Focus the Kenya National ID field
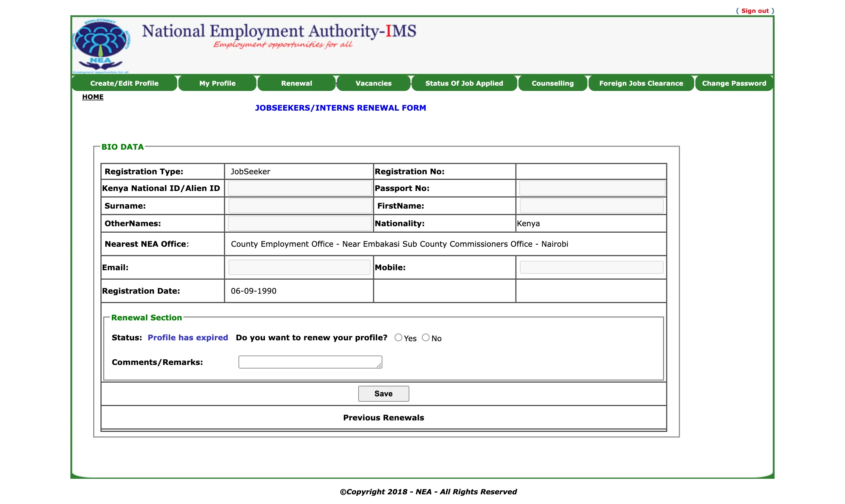Viewport: 845px width, 504px height. [300, 188]
